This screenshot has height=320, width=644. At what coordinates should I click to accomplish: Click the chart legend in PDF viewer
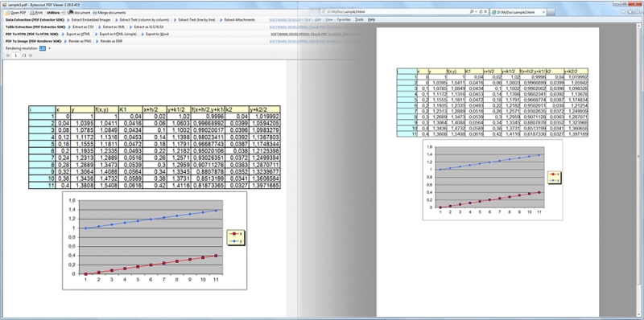pos(236,237)
